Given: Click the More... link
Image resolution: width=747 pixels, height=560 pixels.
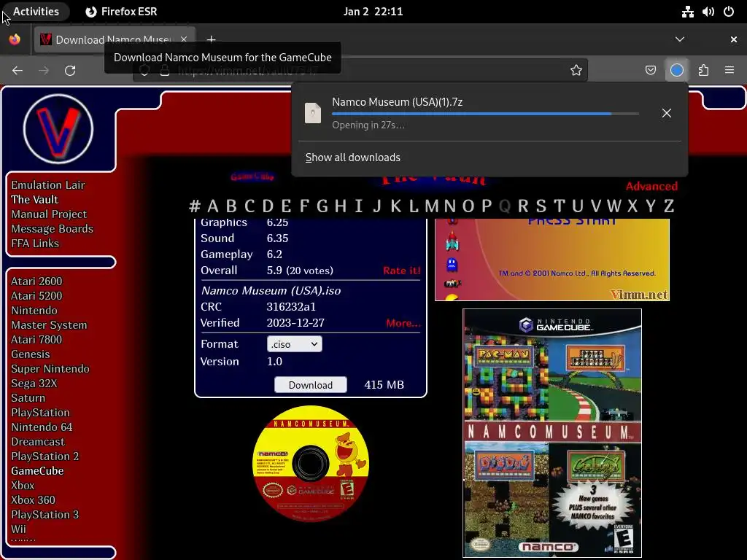Looking at the screenshot, I should [x=403, y=323].
